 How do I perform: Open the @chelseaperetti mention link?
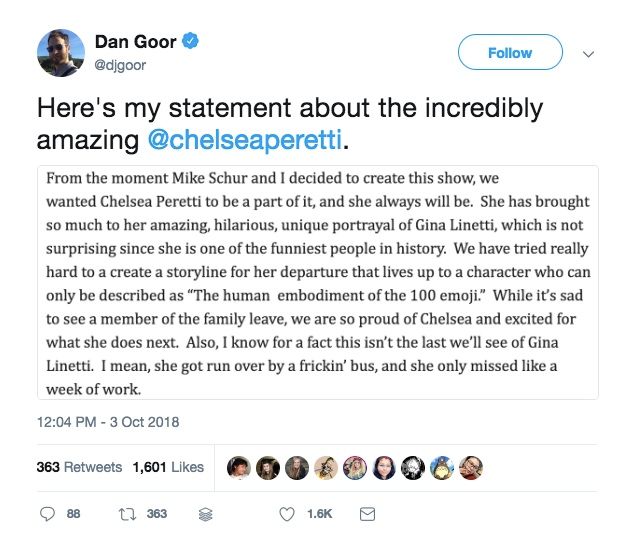coord(245,139)
